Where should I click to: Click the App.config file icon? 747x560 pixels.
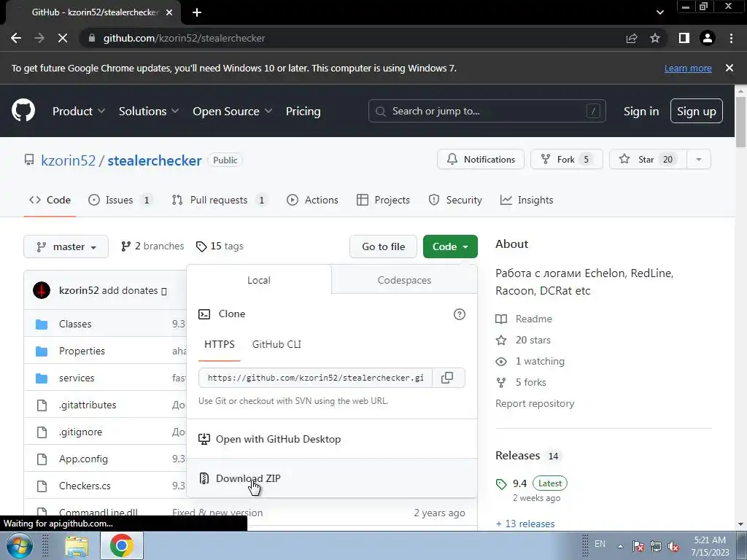coord(42,459)
